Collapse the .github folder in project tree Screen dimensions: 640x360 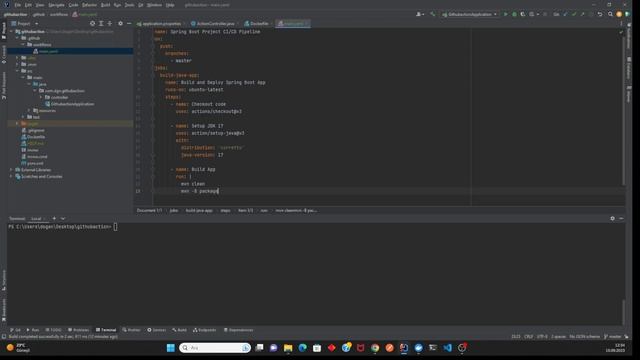(18, 38)
